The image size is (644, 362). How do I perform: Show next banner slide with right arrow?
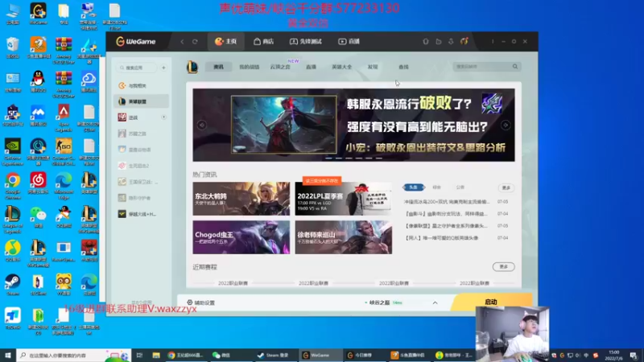coord(506,125)
